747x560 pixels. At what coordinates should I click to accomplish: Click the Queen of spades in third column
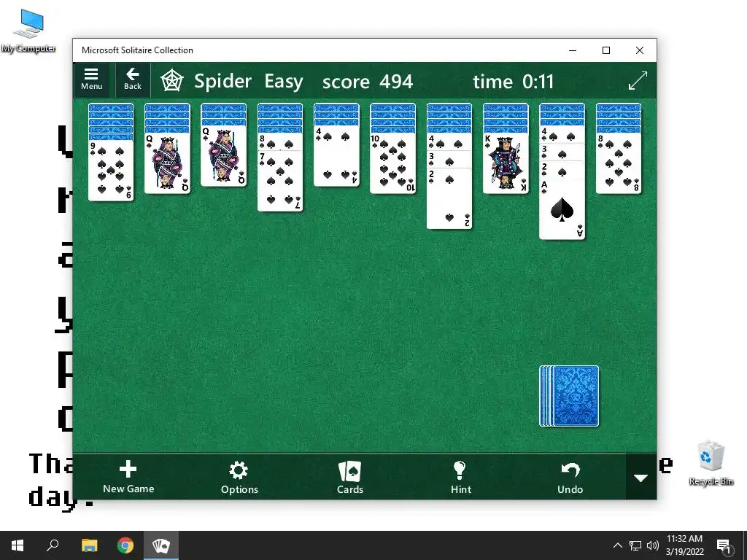[x=223, y=156]
